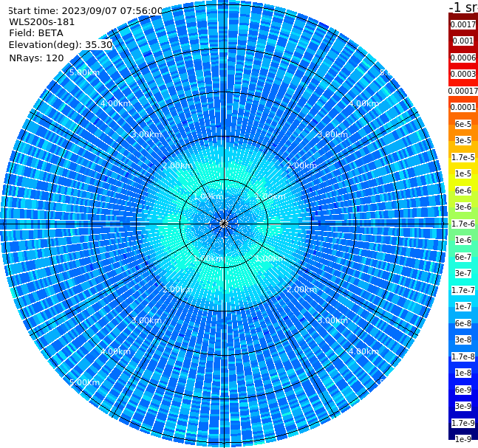Select the 1e-7 colorbar value
The width and height of the screenshot is (478, 448).
tap(463, 306)
